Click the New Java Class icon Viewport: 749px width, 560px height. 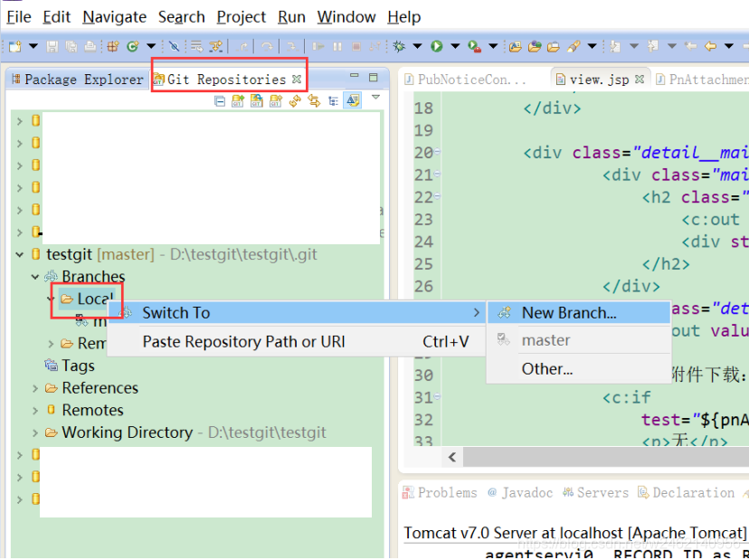133,46
